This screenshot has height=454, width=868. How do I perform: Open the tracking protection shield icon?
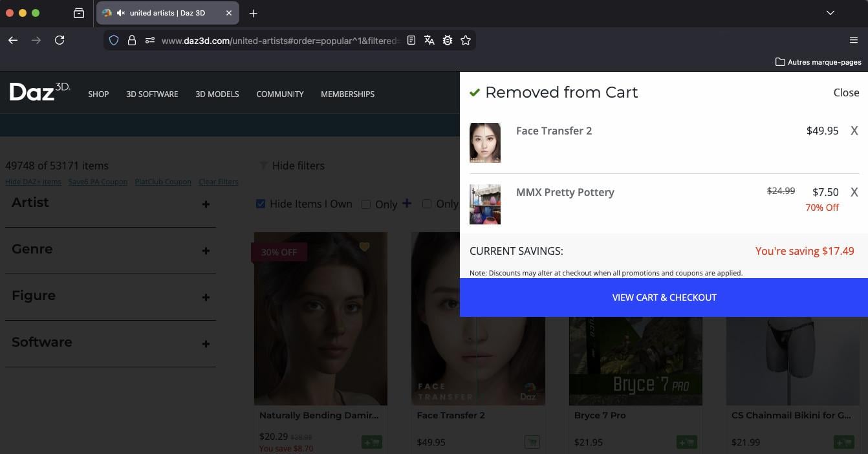[114, 40]
